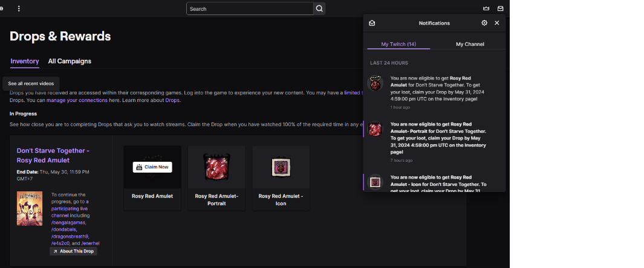
Task: Open the Prime crown loot icon
Action: tap(486, 8)
